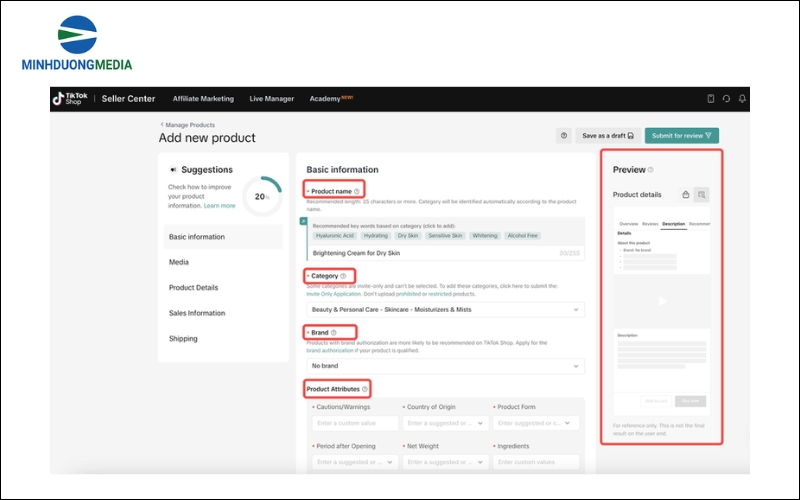Open the Product Form dropdown

[536, 423]
